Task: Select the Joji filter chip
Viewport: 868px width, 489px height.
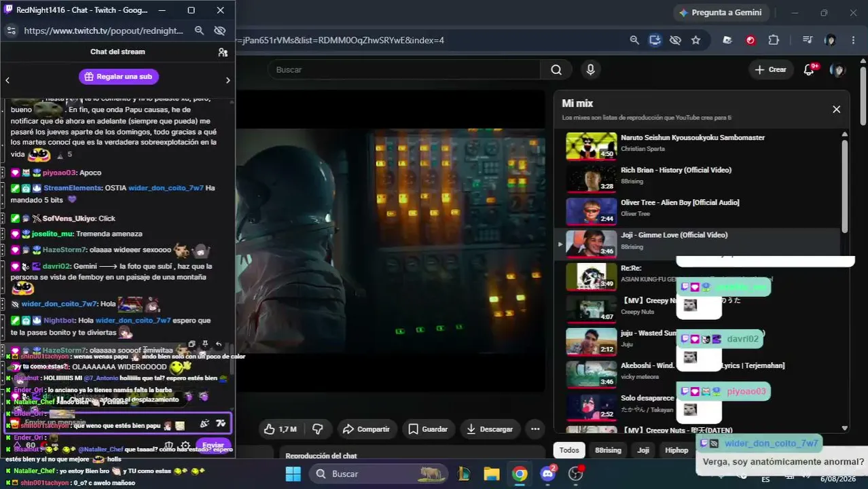Action: (x=643, y=450)
